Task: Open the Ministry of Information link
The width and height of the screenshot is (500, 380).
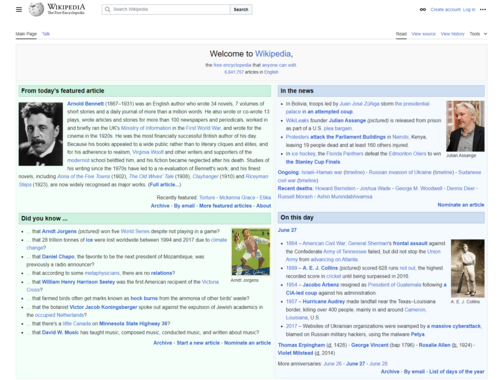Action: (x=146, y=128)
